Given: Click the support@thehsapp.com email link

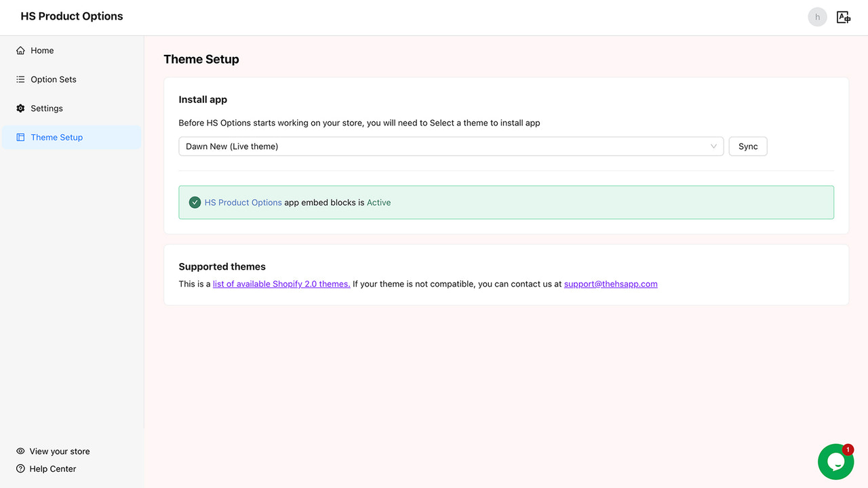Looking at the screenshot, I should click(610, 283).
